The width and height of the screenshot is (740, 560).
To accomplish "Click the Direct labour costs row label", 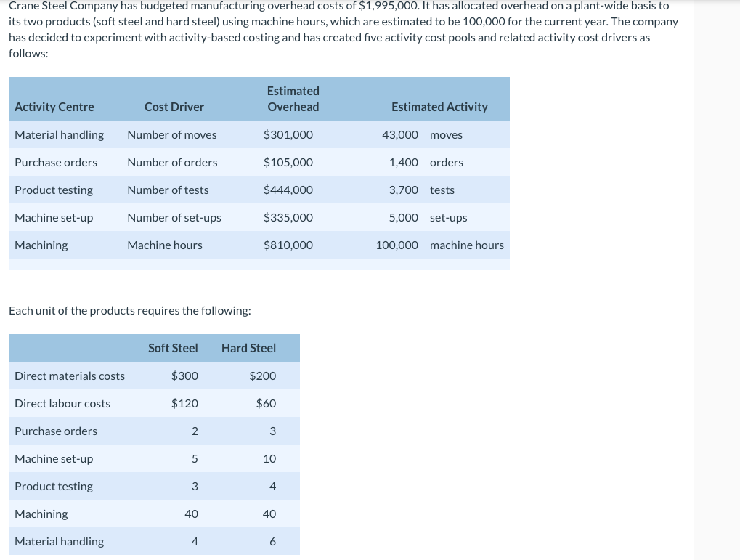I will pos(62,403).
